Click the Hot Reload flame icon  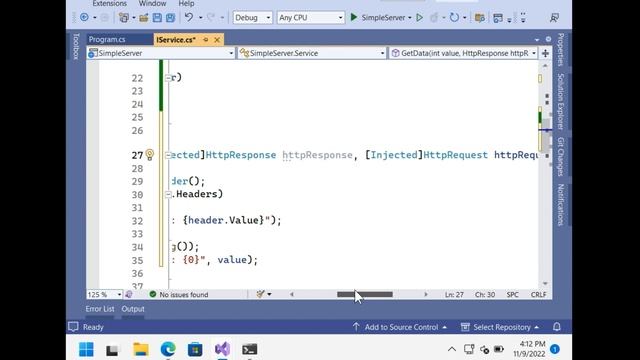pyautogui.click(x=434, y=18)
